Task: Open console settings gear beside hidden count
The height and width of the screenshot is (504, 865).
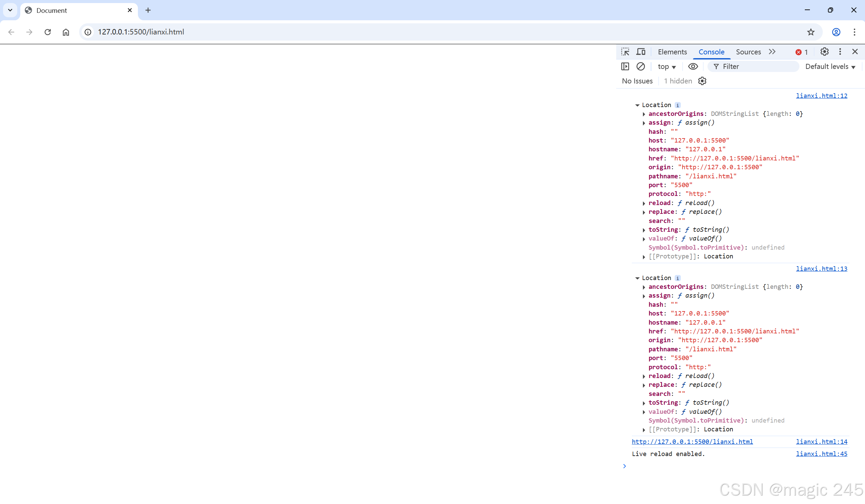Action: 702,81
